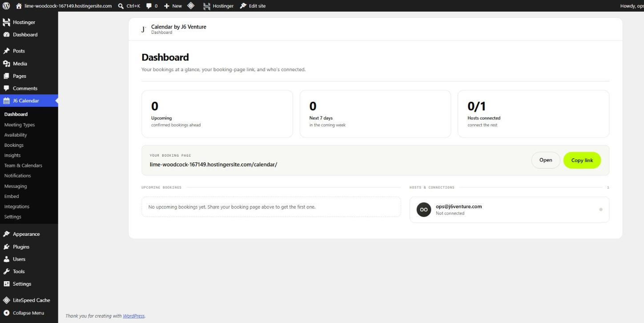The height and width of the screenshot is (323, 644).
Task: Open Plugins plug icon
Action: [x=7, y=246]
